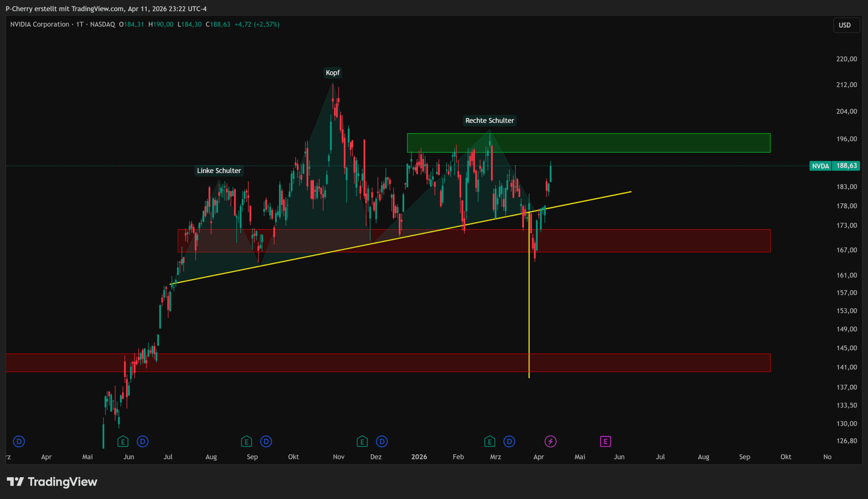Screen dimensions: 868x499
Task: Click the 204,00 price axis label
Action: [x=846, y=112]
